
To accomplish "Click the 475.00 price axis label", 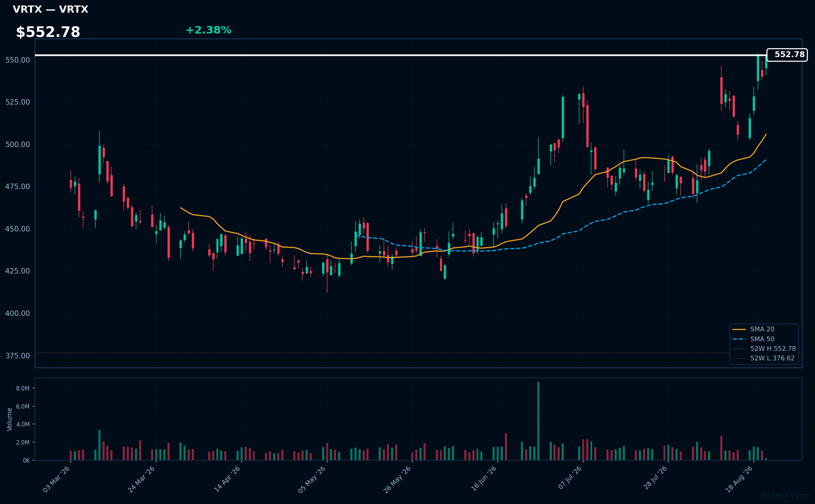I will pyautogui.click(x=18, y=186).
